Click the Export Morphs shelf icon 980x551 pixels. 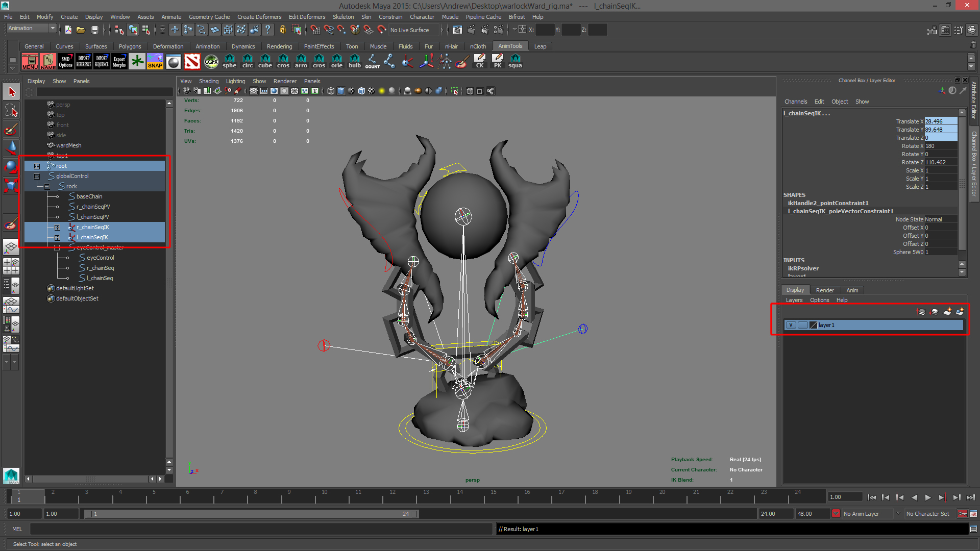(119, 62)
